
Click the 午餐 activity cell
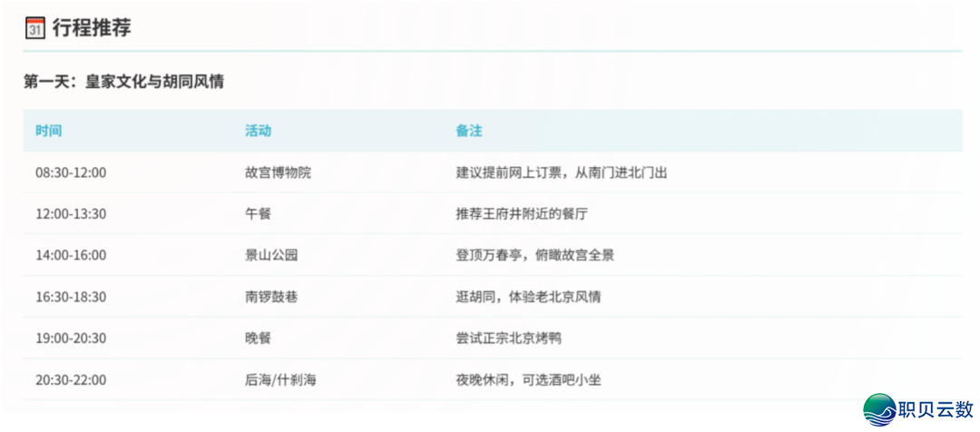click(x=258, y=214)
